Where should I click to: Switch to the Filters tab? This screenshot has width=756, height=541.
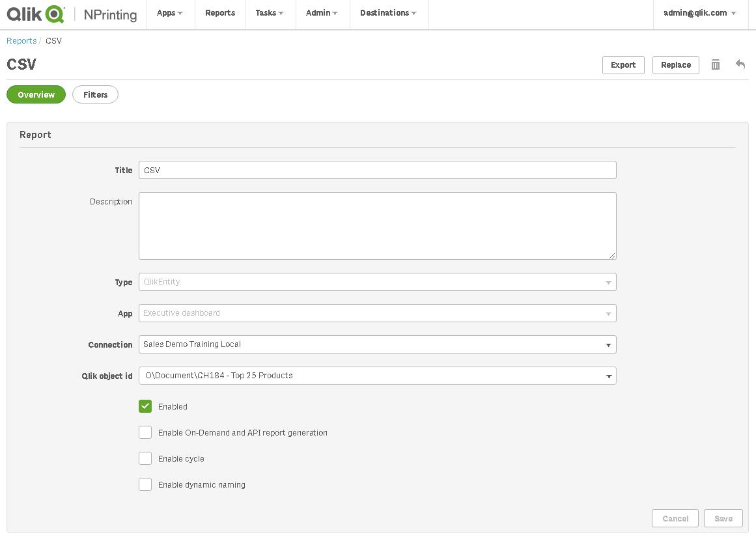(x=95, y=94)
